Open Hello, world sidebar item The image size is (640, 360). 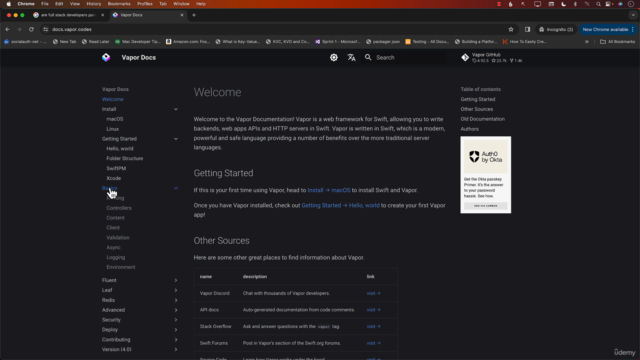click(x=120, y=149)
